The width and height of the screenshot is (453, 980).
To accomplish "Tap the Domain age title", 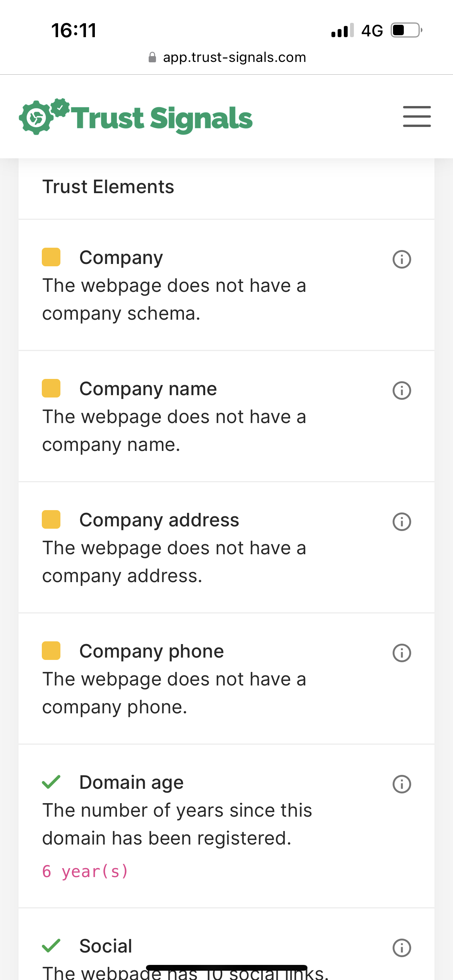I will (x=131, y=783).
